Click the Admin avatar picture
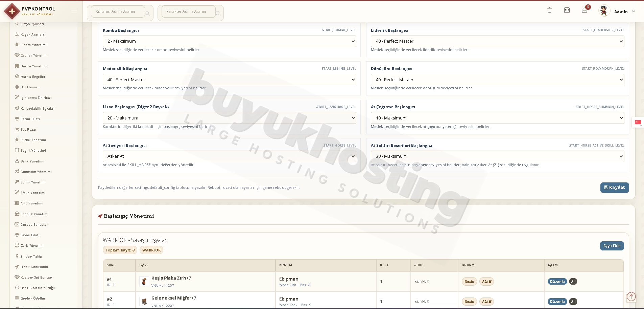 (604, 11)
